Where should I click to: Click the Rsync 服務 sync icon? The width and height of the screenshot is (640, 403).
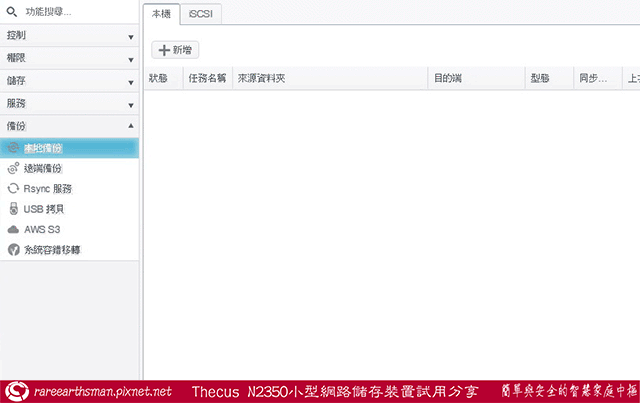click(x=13, y=188)
